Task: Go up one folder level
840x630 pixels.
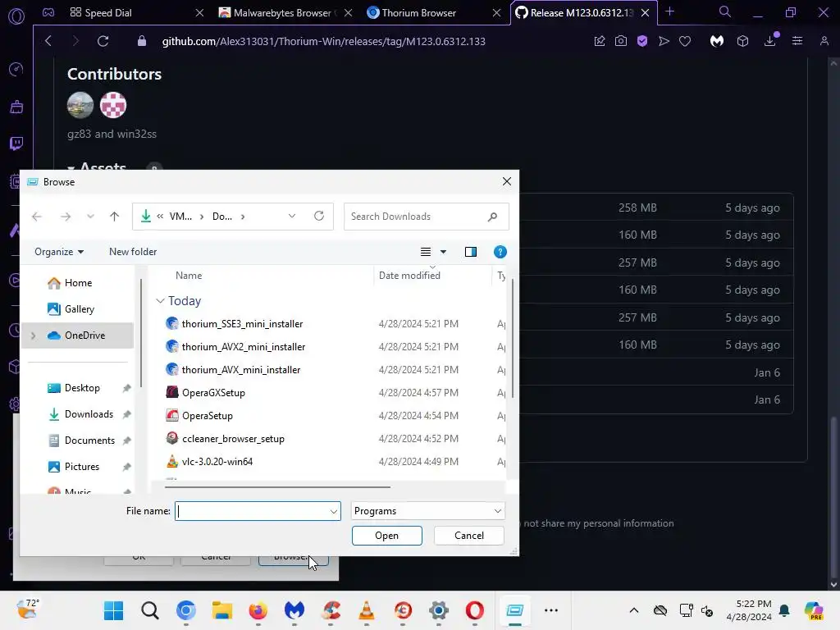Action: 114,217
